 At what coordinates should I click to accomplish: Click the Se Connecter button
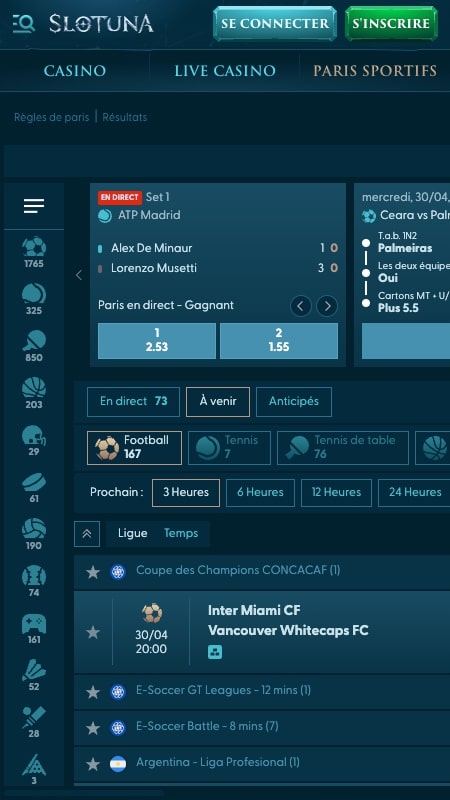[275, 23]
